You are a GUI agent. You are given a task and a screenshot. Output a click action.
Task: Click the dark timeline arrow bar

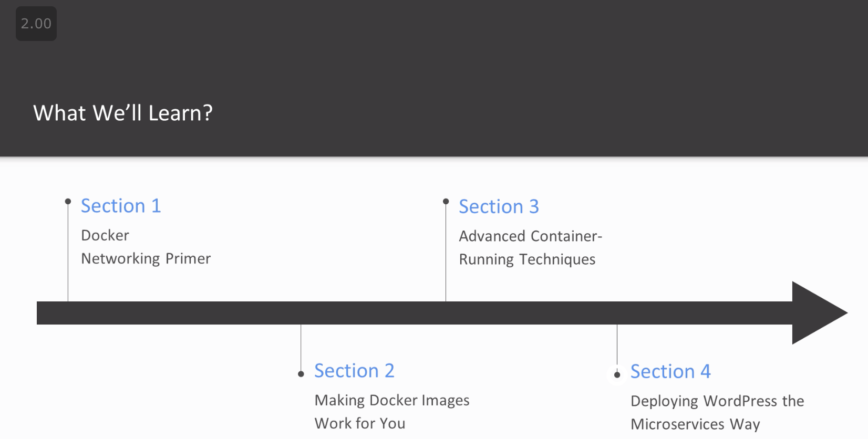[x=415, y=313]
